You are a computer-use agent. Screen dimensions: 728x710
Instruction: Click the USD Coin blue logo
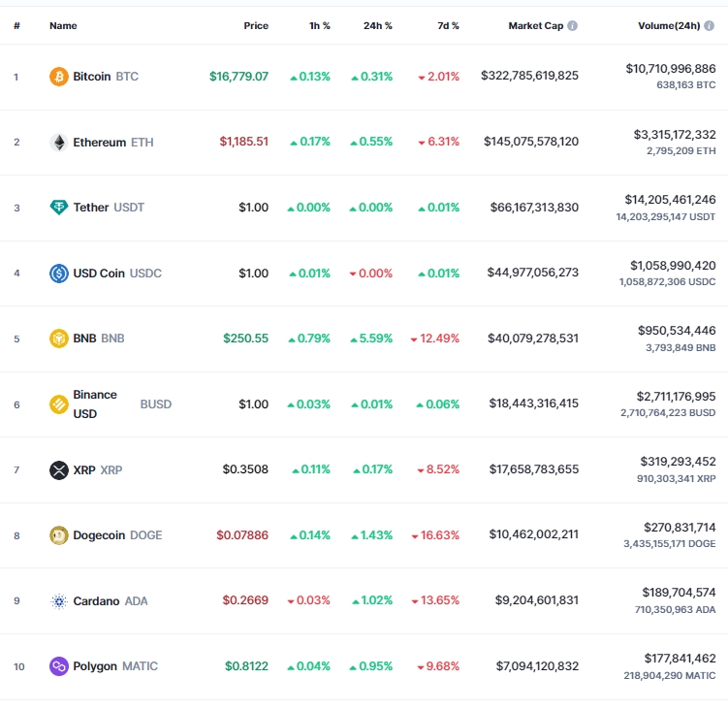59,274
